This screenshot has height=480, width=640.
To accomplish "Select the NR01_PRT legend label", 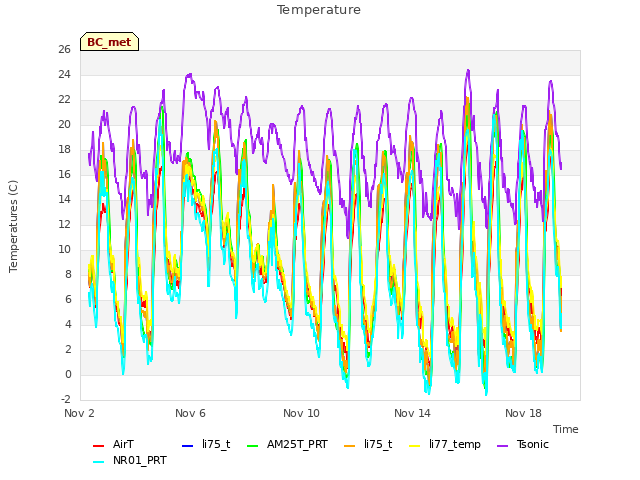I will coord(140,460).
